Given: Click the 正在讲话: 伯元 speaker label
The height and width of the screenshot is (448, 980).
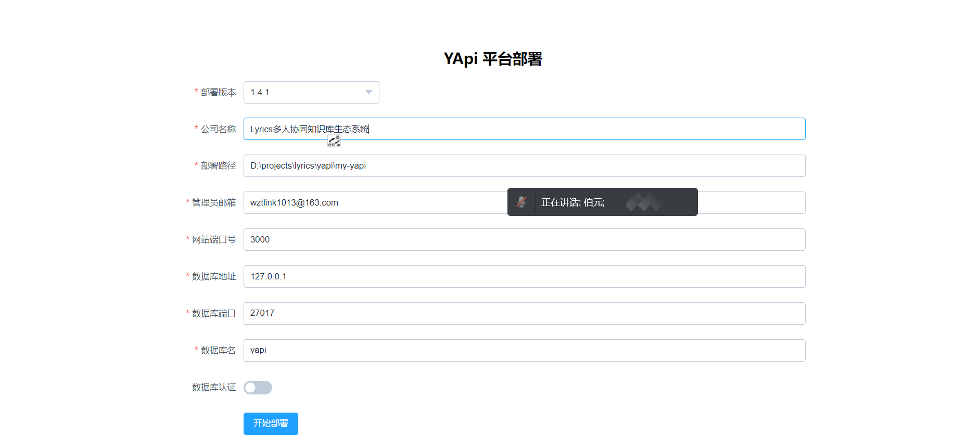Looking at the screenshot, I should pyautogui.click(x=572, y=202).
